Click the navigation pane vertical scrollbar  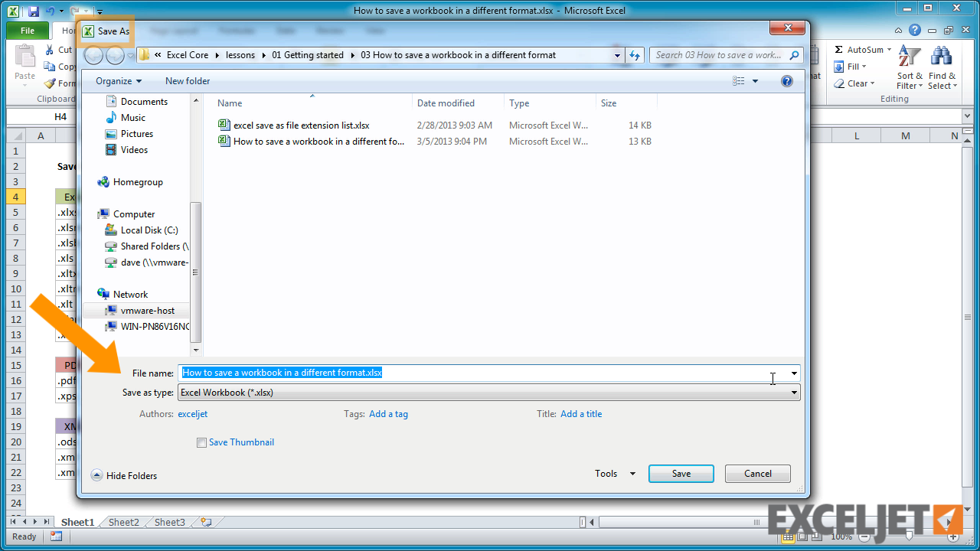(196, 272)
